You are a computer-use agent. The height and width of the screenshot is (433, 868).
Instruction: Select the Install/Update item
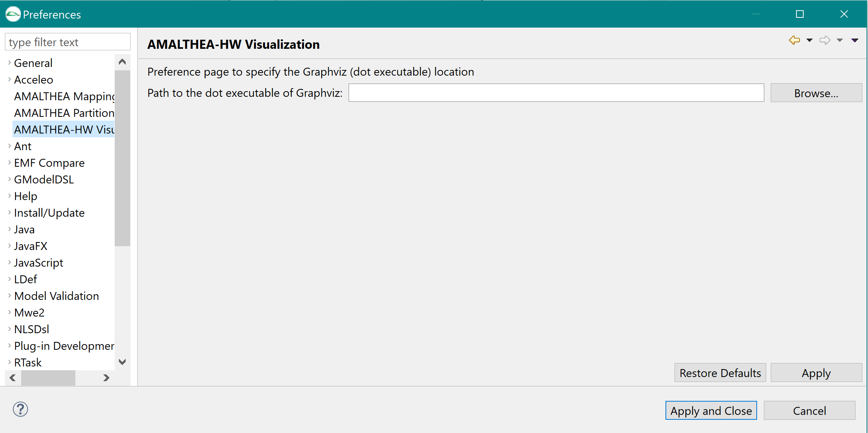49,213
